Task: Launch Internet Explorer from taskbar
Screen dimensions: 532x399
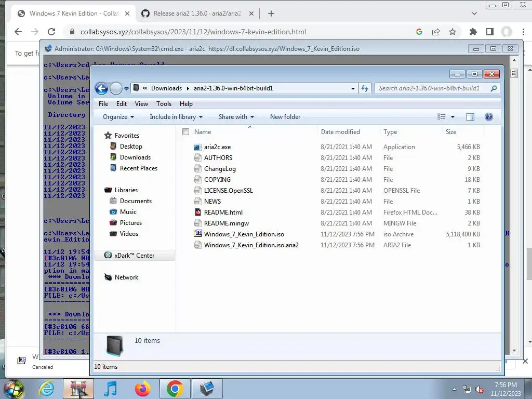Action: click(x=46, y=389)
